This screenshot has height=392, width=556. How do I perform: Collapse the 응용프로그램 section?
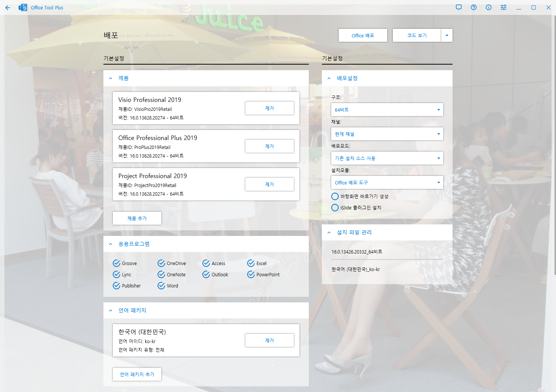[x=111, y=244]
